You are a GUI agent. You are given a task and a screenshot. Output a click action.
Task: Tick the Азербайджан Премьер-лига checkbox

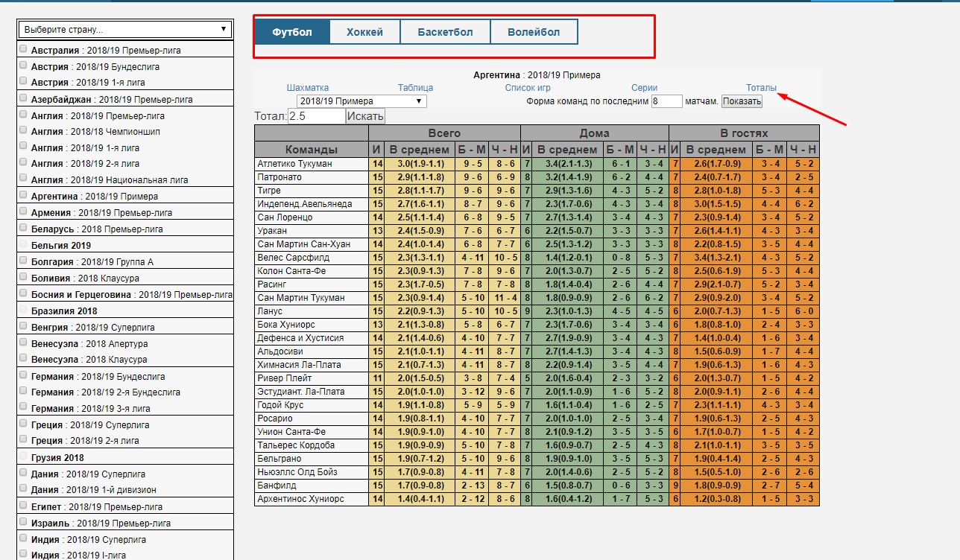[x=24, y=98]
